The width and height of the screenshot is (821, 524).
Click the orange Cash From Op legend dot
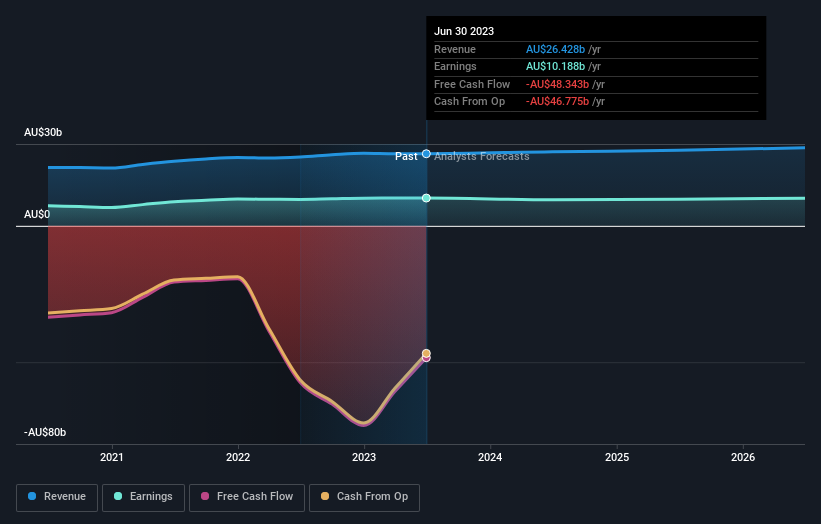325,496
